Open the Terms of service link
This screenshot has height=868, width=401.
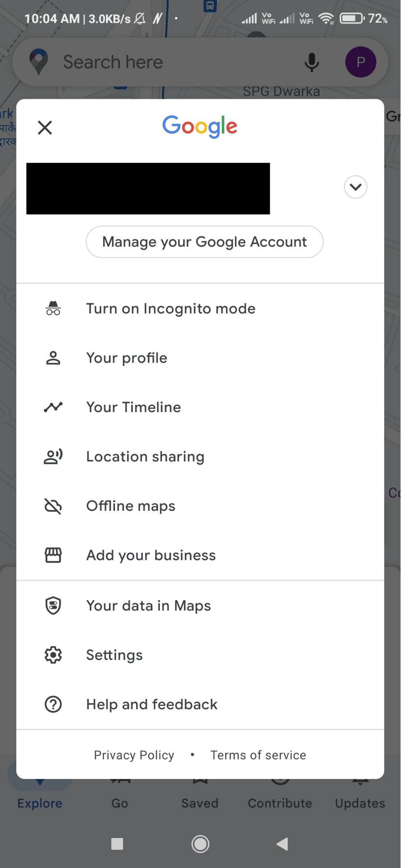[x=258, y=755]
